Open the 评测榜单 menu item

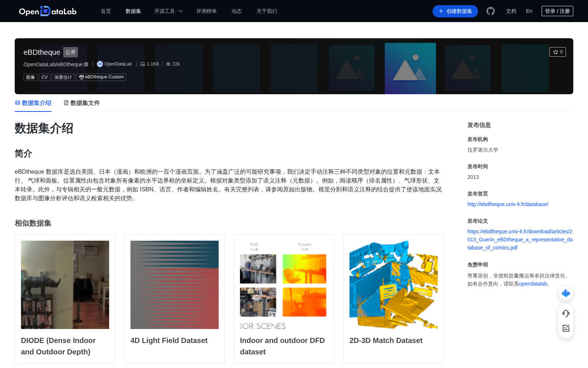tap(207, 11)
